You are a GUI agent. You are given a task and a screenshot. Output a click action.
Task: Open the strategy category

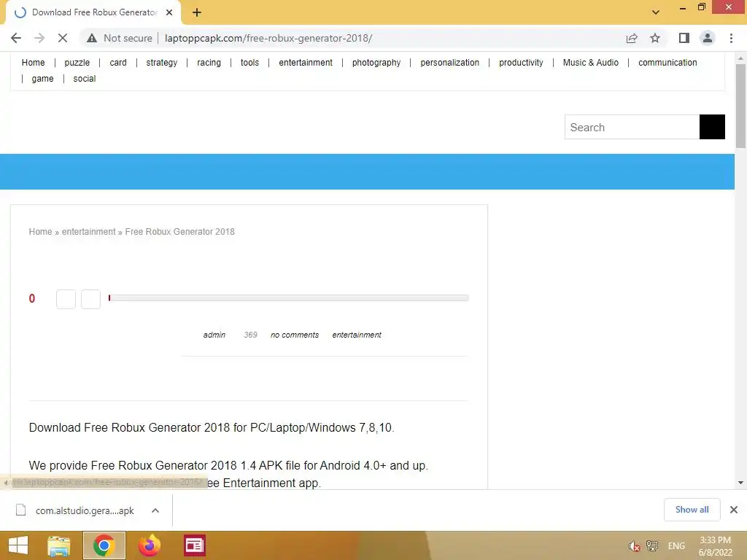click(161, 63)
